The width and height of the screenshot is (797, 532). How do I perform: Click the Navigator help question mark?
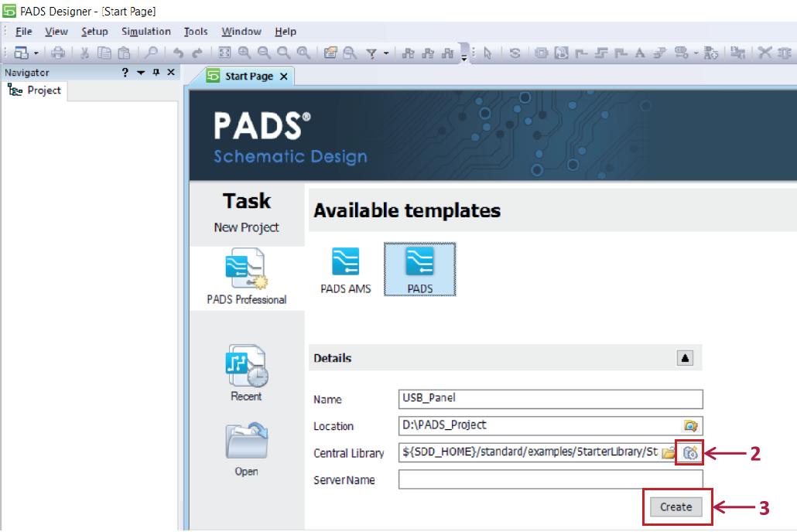pos(125,72)
